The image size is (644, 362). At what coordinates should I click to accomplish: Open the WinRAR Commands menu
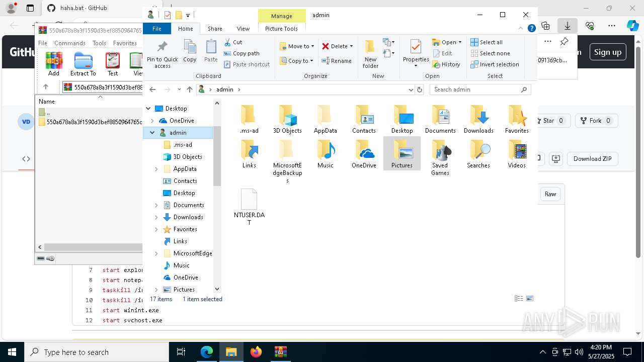tap(70, 43)
